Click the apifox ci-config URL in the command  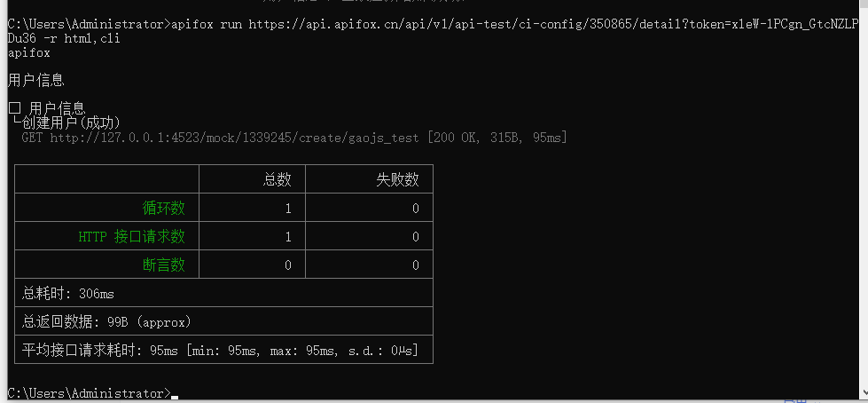point(553,24)
